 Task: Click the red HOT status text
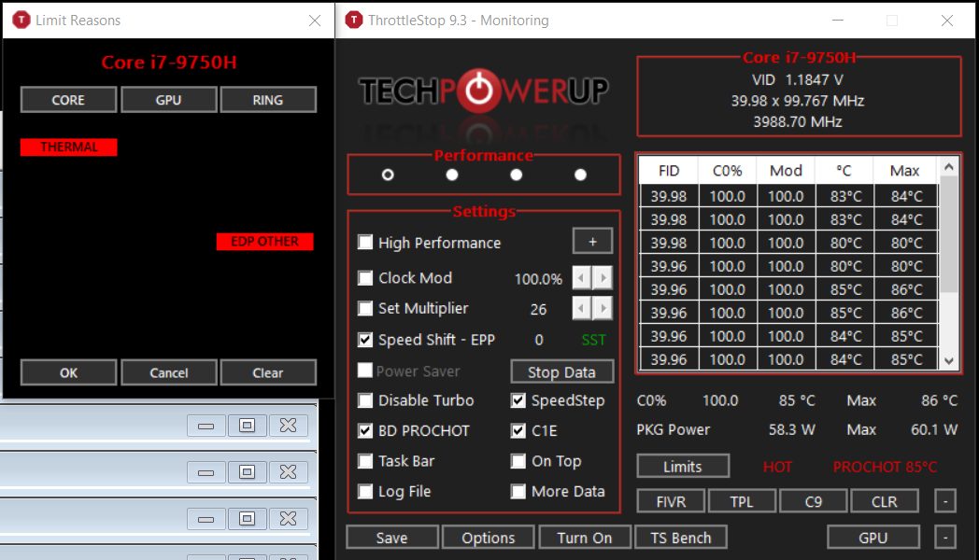(778, 467)
